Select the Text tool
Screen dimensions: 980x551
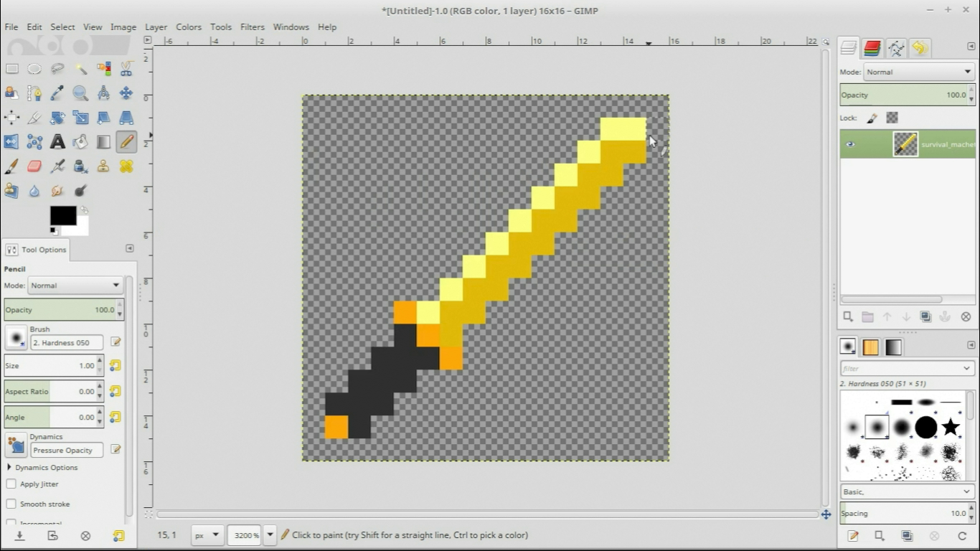point(57,141)
